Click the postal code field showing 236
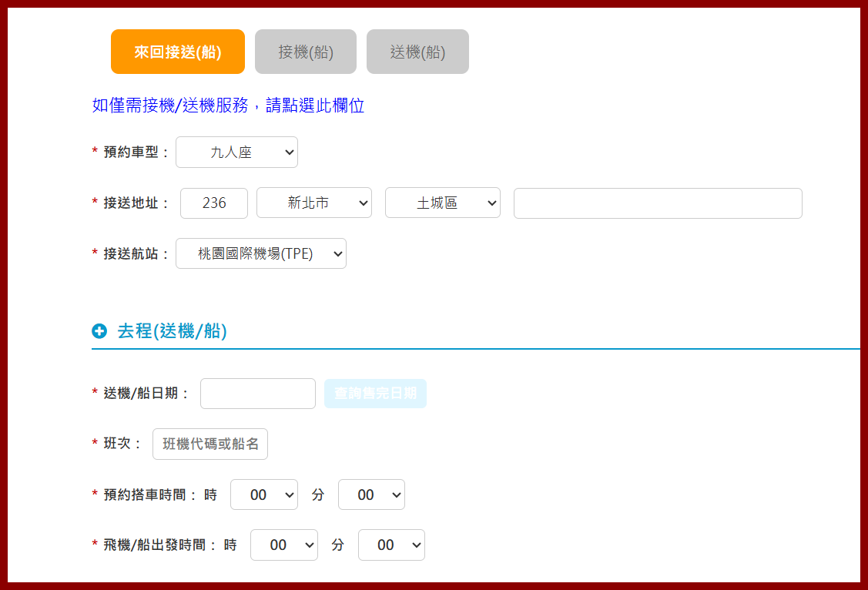The height and width of the screenshot is (590, 868). [214, 203]
